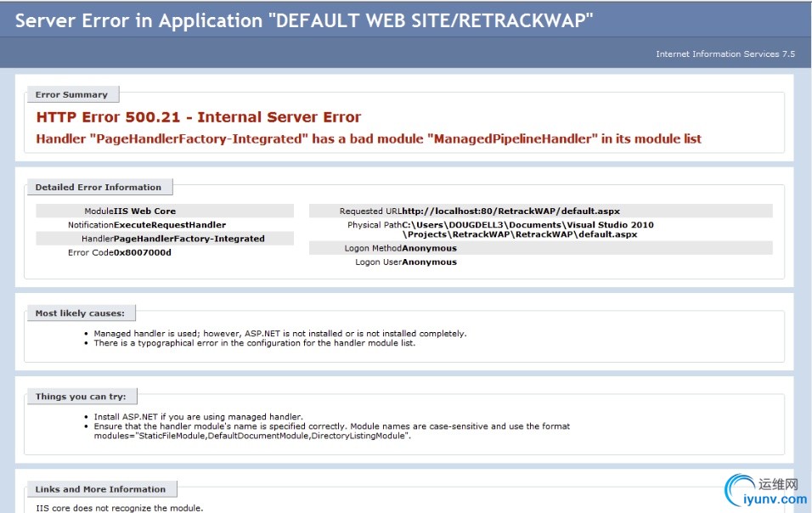Viewport: 812px width, 513px height.
Task: Click the modules="StaticFileModule,..." example line
Action: coord(252,436)
